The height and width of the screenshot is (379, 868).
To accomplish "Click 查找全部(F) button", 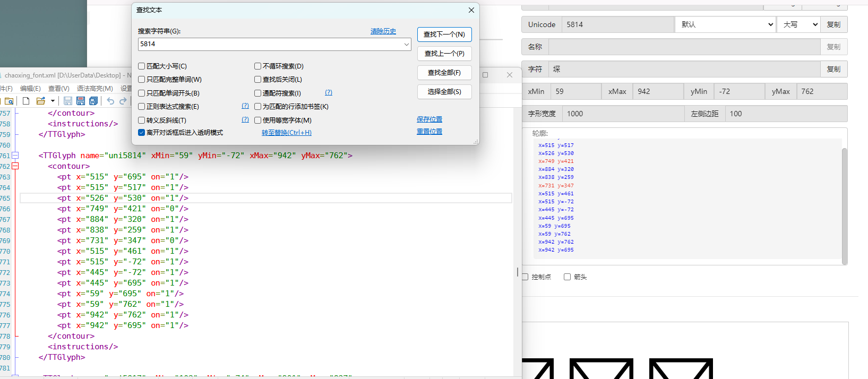I will (x=444, y=73).
